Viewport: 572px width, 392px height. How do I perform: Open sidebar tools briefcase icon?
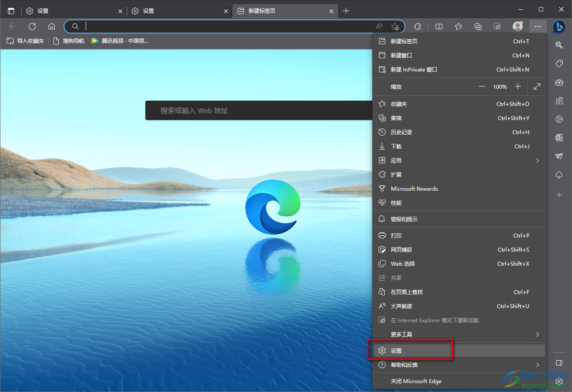click(x=559, y=82)
